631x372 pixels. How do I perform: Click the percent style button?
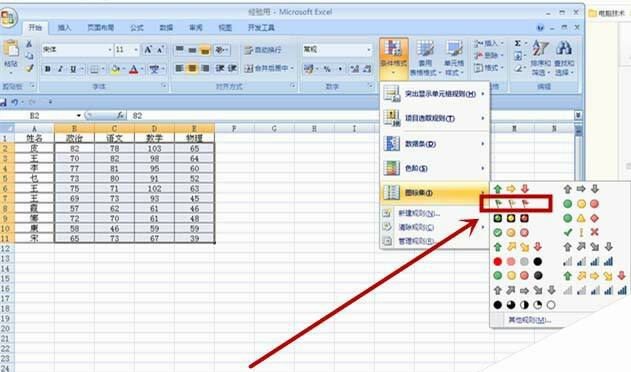pyautogui.click(x=327, y=69)
